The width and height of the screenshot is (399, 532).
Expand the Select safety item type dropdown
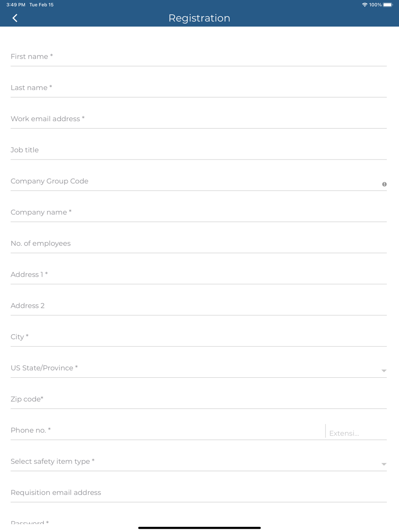383,464
